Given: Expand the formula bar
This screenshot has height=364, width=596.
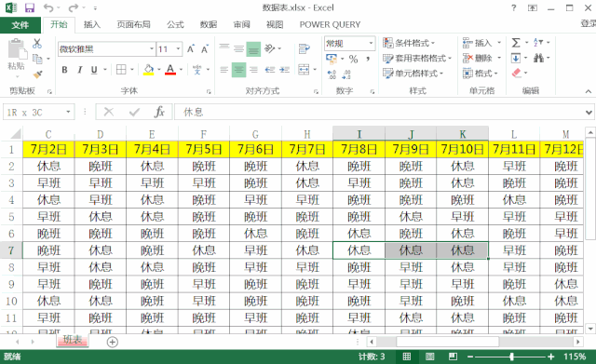Looking at the screenshot, I should click(589, 112).
